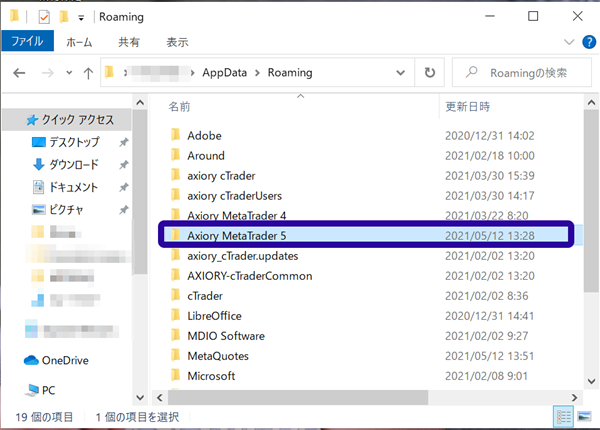Open ピクチャ in the navigation pane
This screenshot has width=600, height=430.
tap(66, 210)
